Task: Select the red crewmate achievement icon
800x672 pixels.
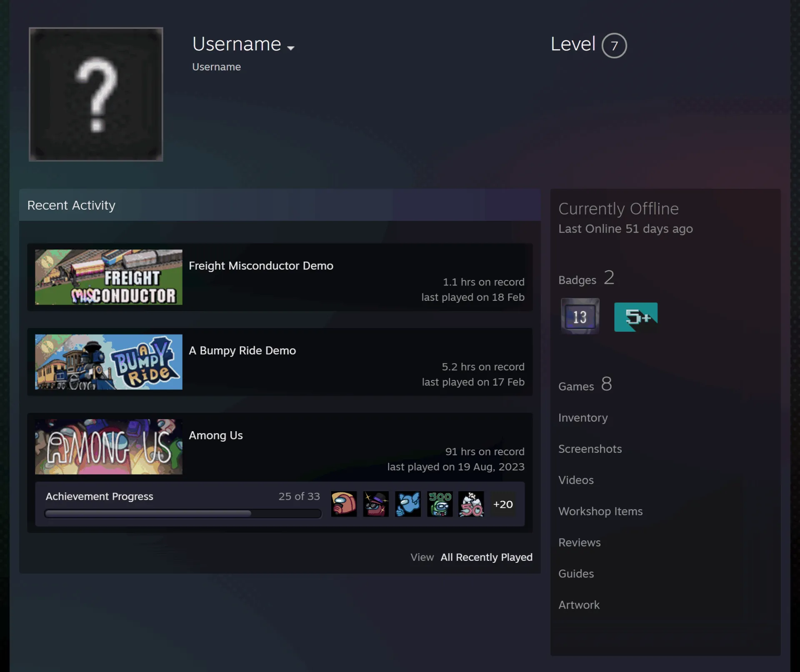Action: tap(344, 504)
